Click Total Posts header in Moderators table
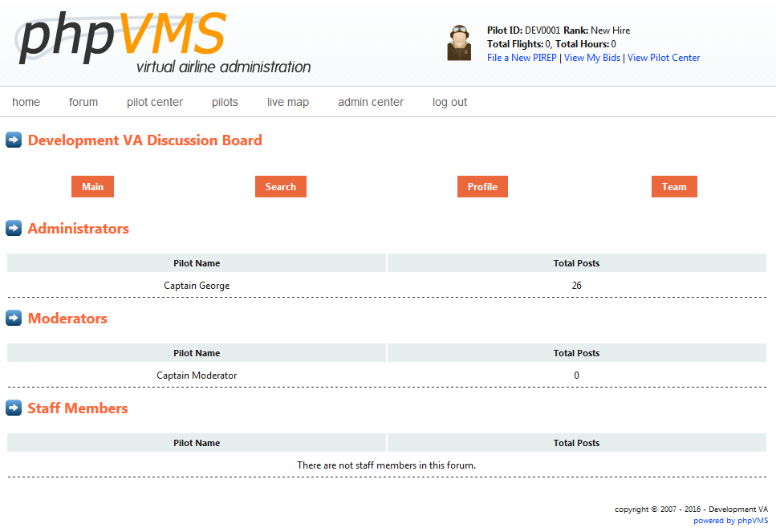Viewport: 776px width, 532px height. (x=576, y=353)
